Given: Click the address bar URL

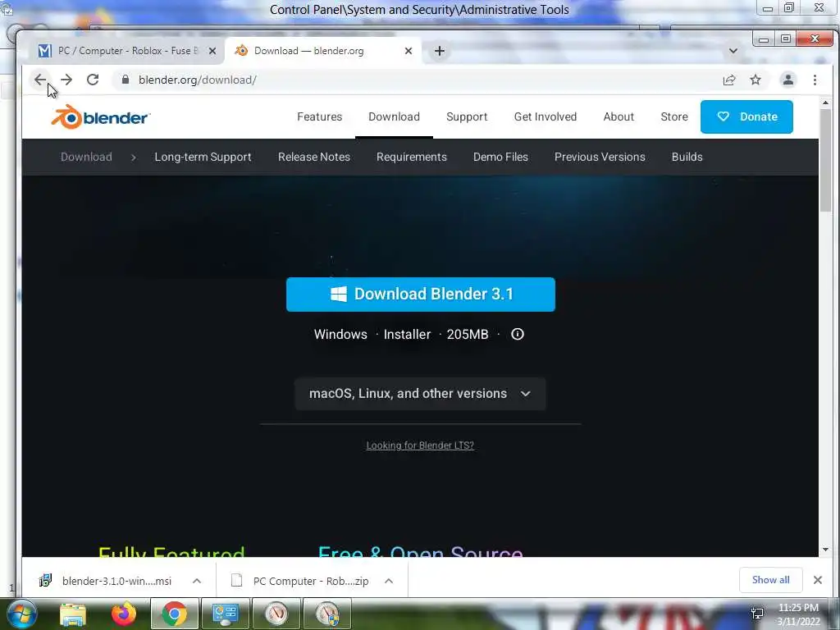Looking at the screenshot, I should pyautogui.click(x=198, y=80).
